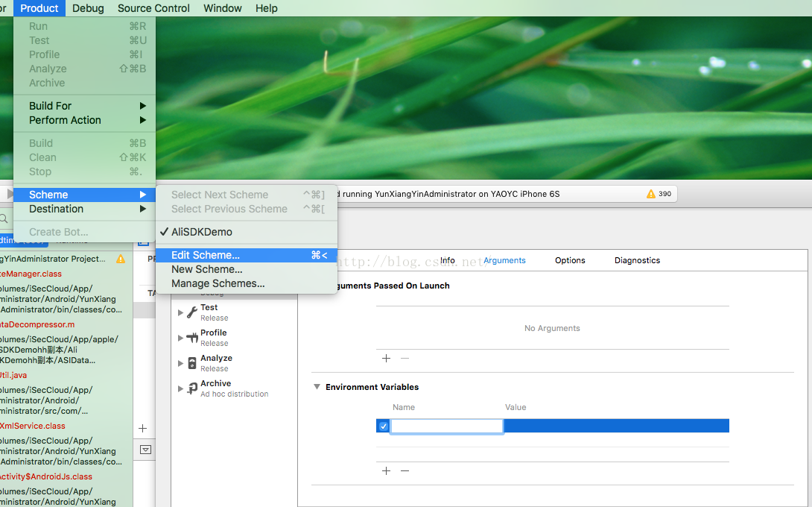
Task: Click the filter dropdown icon below targets list
Action: [x=145, y=450]
